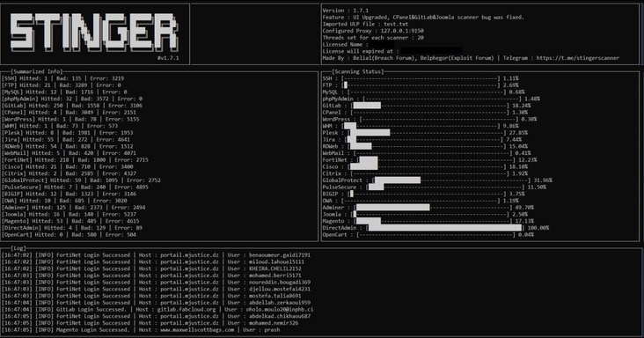Select the log line for user noureddin.bougadi369
The width and height of the screenshot is (644, 338).
point(156,283)
